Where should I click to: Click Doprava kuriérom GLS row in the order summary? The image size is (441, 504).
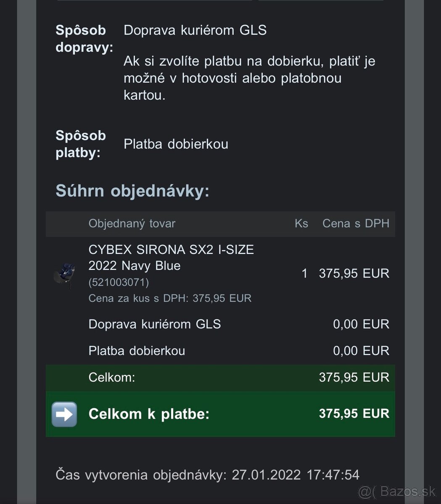[154, 324]
